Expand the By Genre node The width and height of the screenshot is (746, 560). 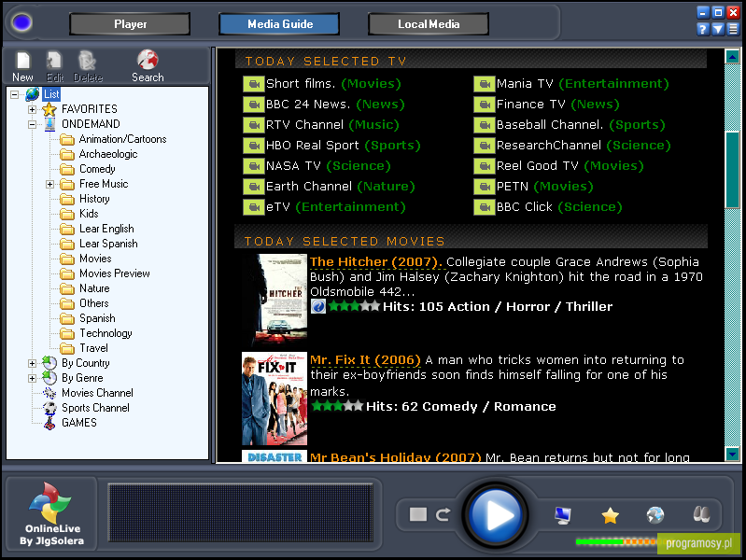click(32, 379)
